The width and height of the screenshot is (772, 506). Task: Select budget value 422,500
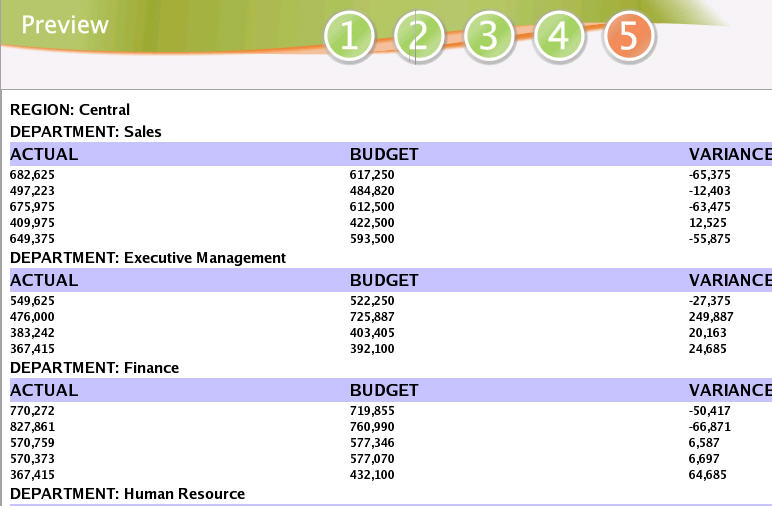[372, 223]
